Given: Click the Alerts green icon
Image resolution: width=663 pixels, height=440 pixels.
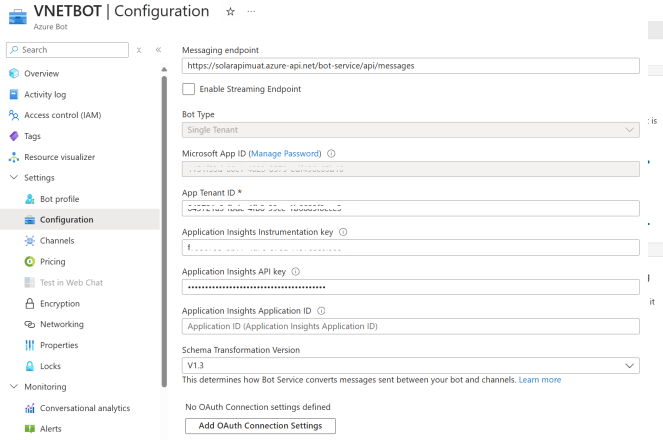Looking at the screenshot, I should click(30, 429).
